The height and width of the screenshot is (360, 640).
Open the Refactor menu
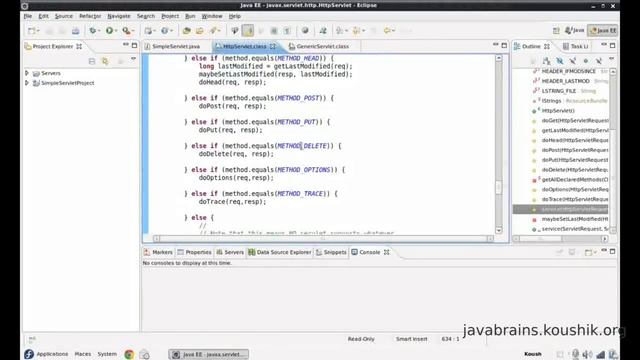pyautogui.click(x=90, y=16)
